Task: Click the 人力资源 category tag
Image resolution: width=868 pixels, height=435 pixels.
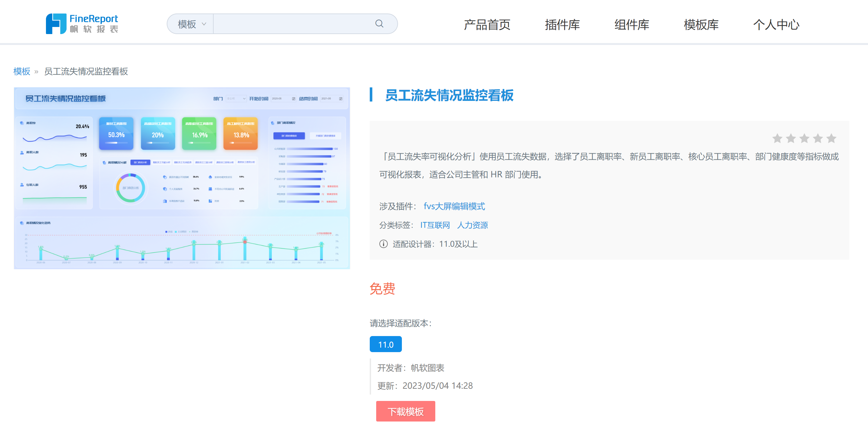Action: [472, 225]
